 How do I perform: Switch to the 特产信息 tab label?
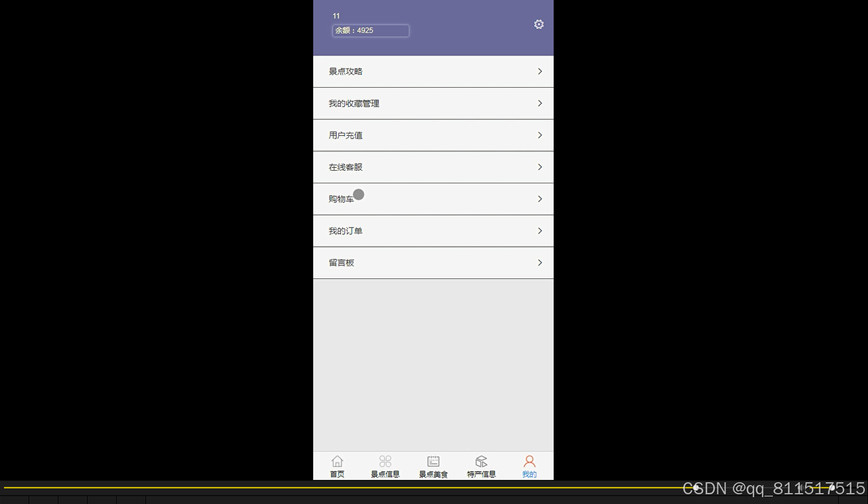coord(482,474)
